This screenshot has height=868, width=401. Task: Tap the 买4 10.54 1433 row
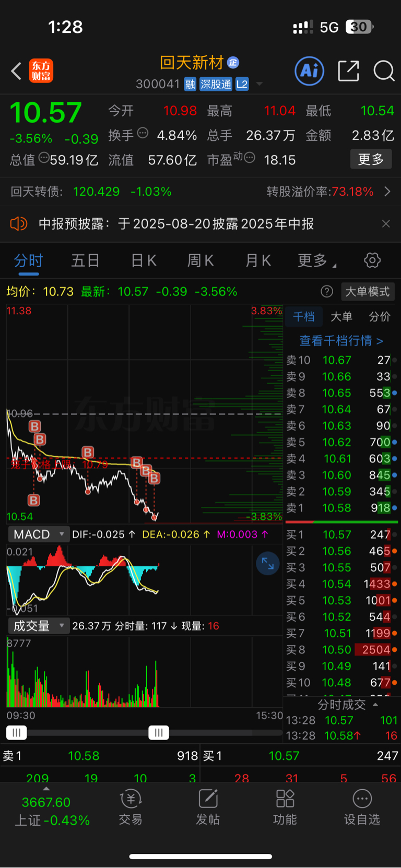point(342,584)
